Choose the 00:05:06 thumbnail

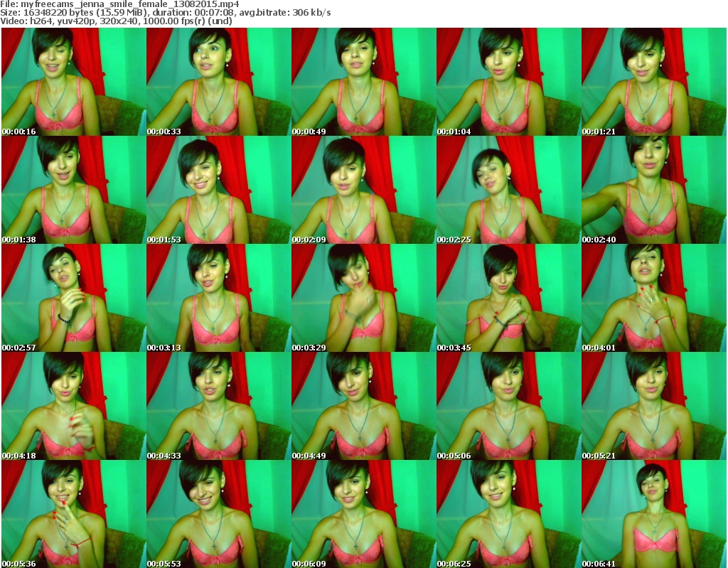(508, 406)
